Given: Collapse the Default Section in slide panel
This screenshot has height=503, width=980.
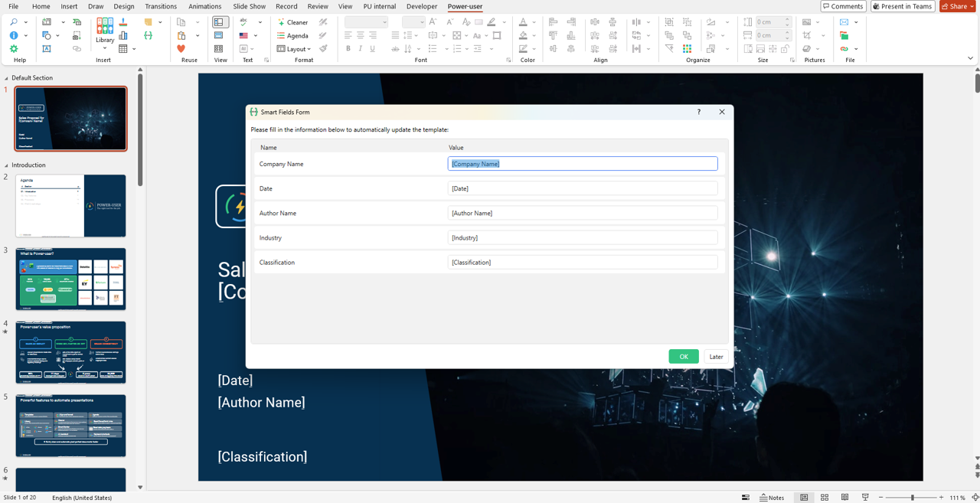Looking at the screenshot, I should tap(7, 78).
